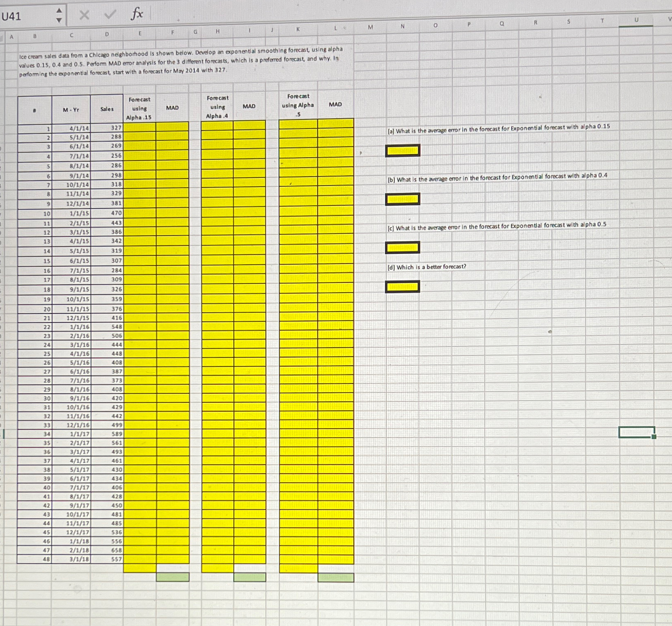
Task: Click the Enter checkmark icon in formula bar
Action: (109, 15)
